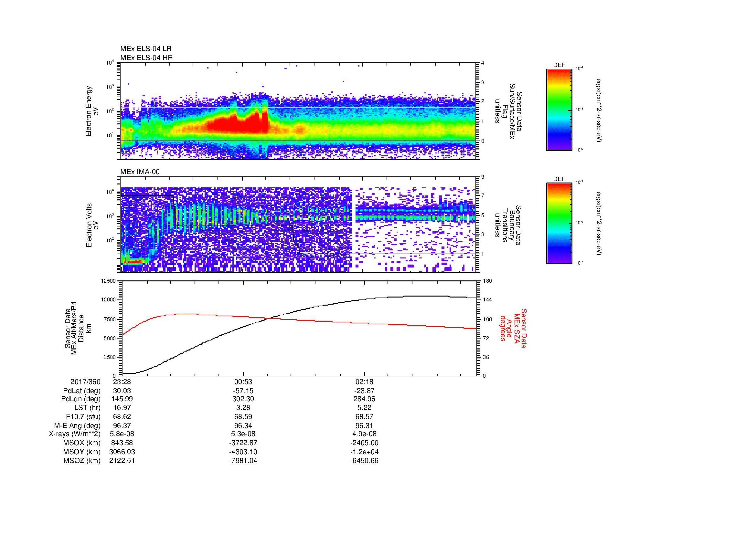The width and height of the screenshot is (756, 534).
Task: Click the 'PdLon (deg)' row label
Action: [x=81, y=399]
